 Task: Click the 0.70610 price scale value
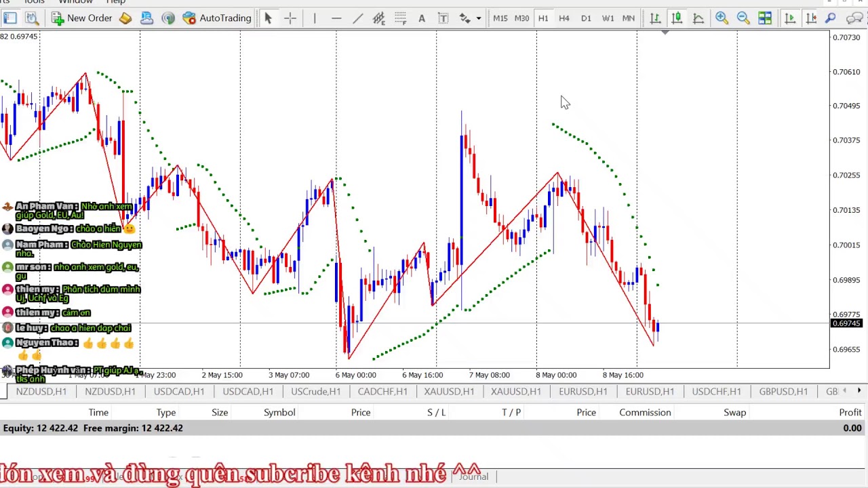(x=846, y=72)
